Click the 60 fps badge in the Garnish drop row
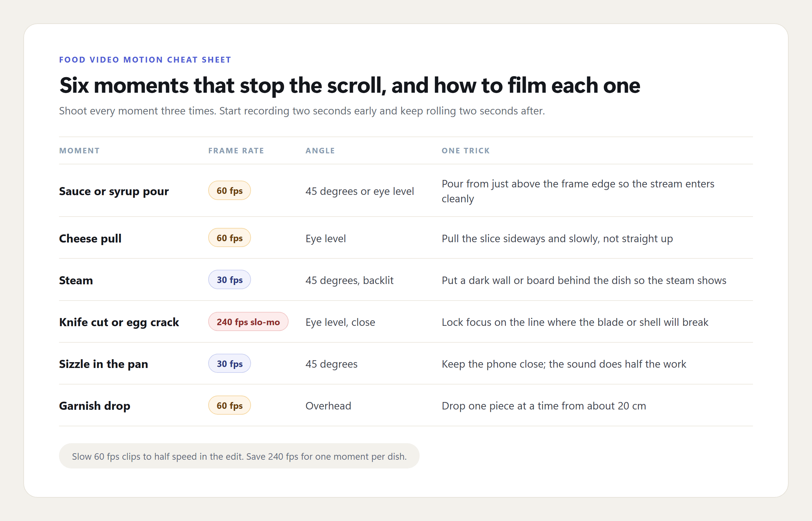 click(229, 406)
